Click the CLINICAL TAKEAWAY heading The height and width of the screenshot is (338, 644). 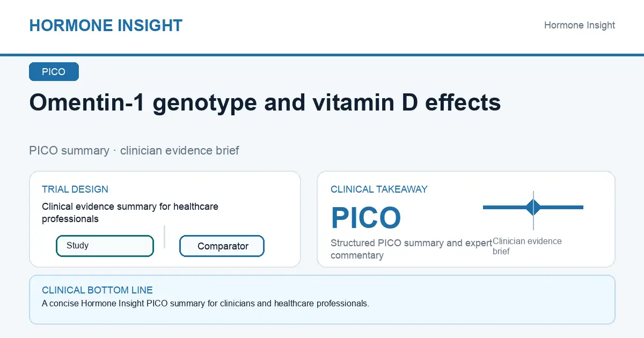click(379, 189)
